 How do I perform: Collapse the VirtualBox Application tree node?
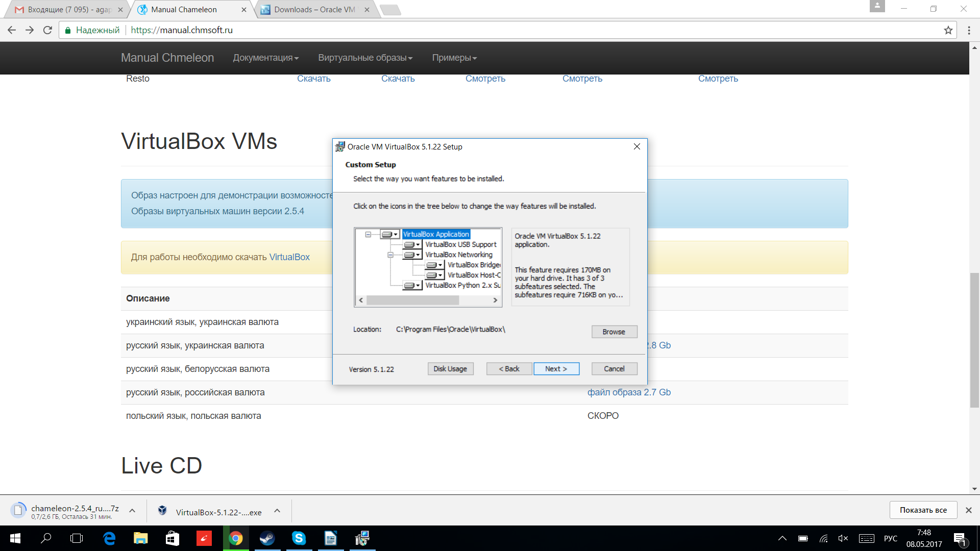pos(368,234)
